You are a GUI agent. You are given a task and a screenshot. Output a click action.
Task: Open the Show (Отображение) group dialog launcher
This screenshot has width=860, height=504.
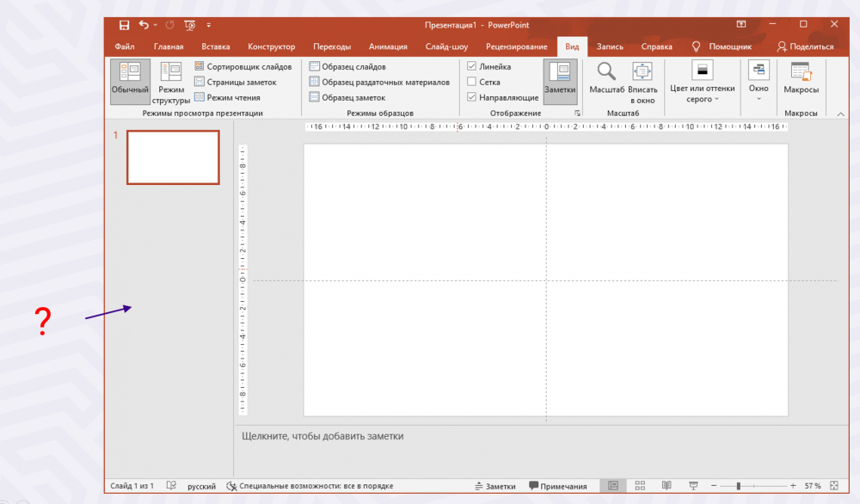577,114
